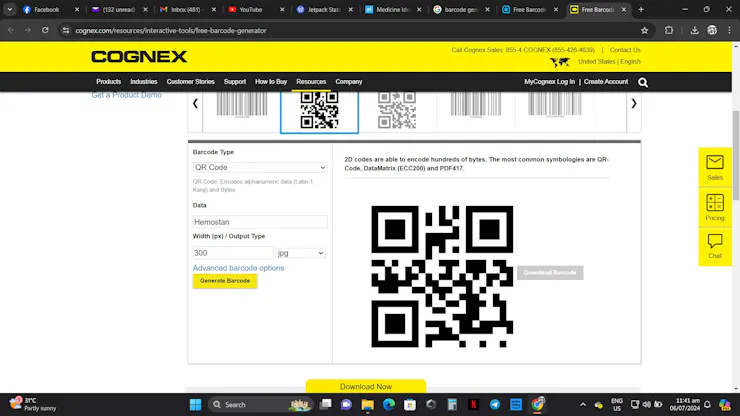The image size is (740, 416).
Task: Open File Explorer from taskbar
Action: pyautogui.click(x=368, y=405)
